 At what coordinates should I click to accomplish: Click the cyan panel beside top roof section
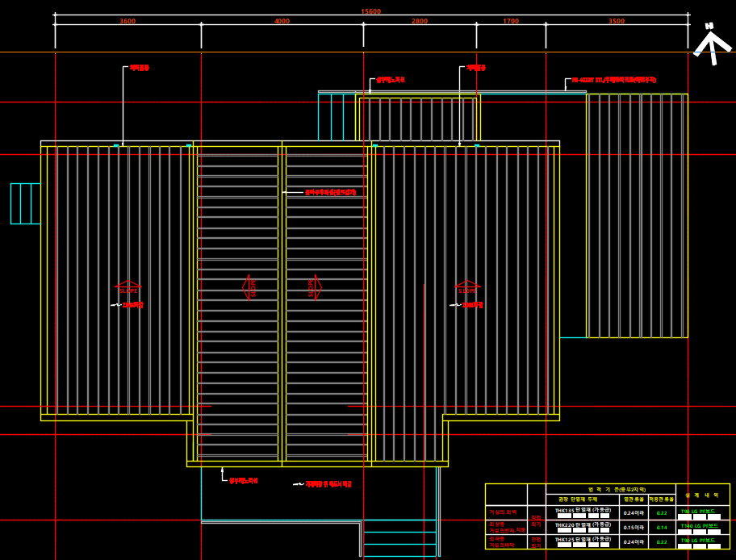point(337,118)
